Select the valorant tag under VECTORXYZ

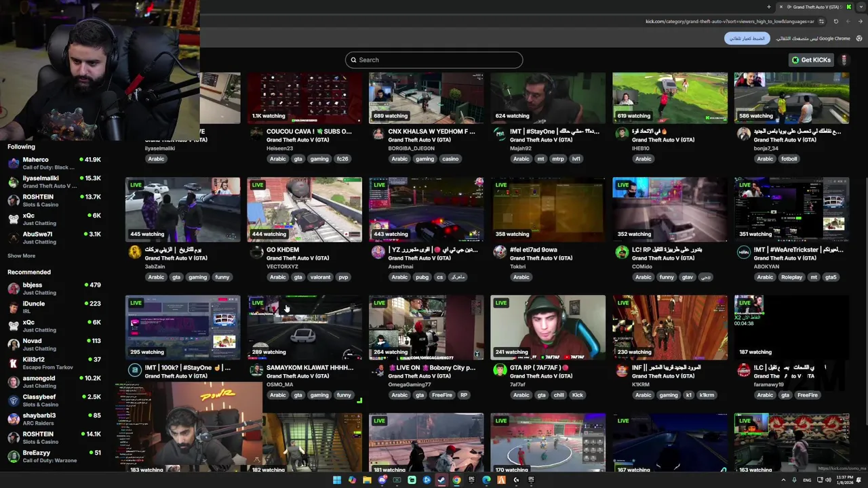[x=320, y=277]
